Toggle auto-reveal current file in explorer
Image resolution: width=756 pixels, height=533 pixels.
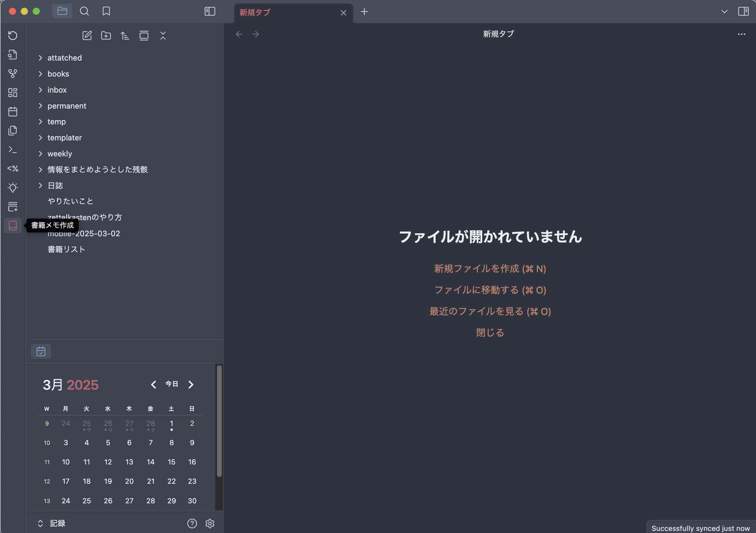tap(144, 36)
